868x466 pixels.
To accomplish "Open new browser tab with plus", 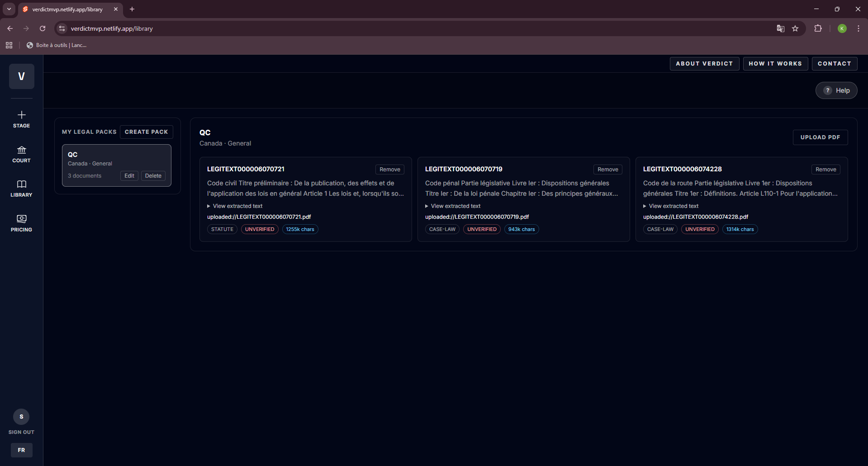I will pyautogui.click(x=132, y=9).
